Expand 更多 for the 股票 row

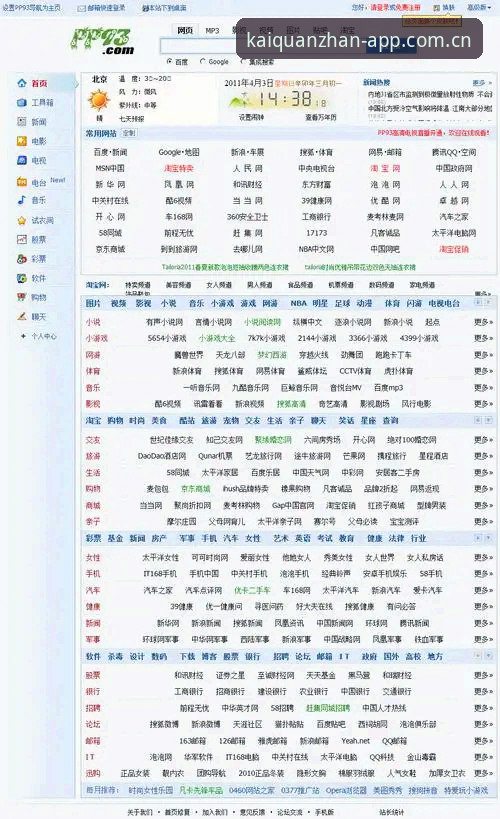(x=483, y=675)
